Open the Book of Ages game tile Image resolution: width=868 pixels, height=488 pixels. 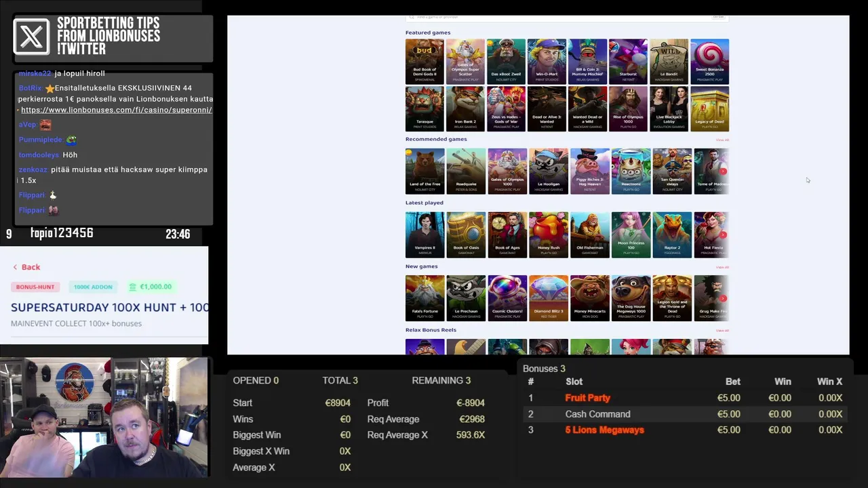507,235
